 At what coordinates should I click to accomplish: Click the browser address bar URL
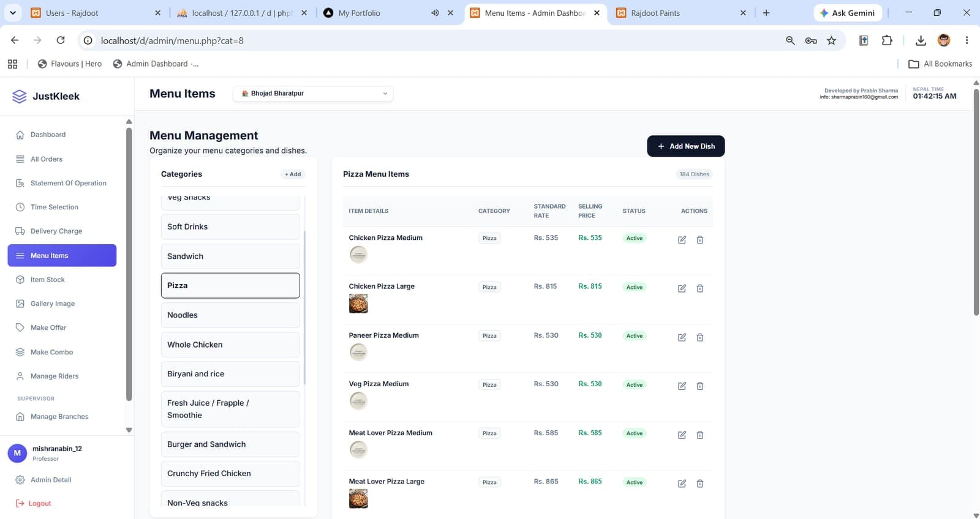(x=172, y=40)
